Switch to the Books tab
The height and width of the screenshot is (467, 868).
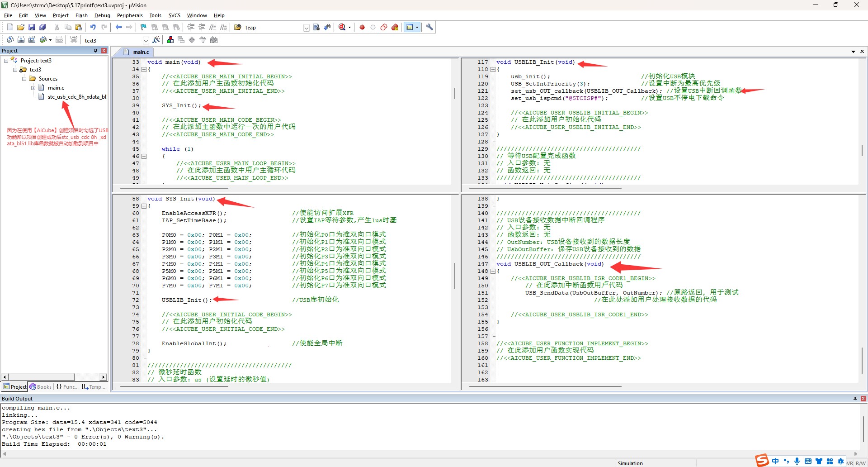pyautogui.click(x=40, y=387)
